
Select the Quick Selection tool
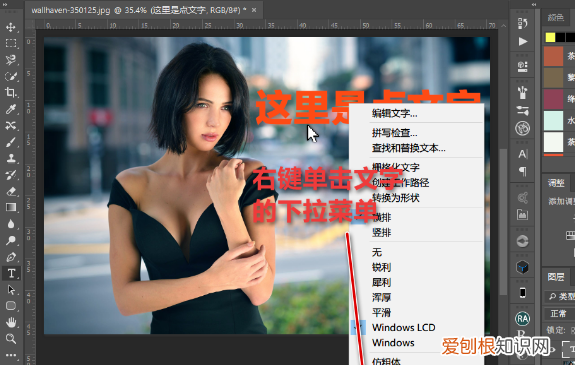tap(11, 76)
